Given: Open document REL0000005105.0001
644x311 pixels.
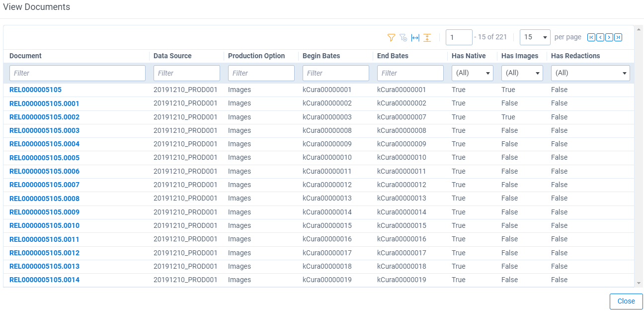Looking at the screenshot, I should pyautogui.click(x=44, y=104).
